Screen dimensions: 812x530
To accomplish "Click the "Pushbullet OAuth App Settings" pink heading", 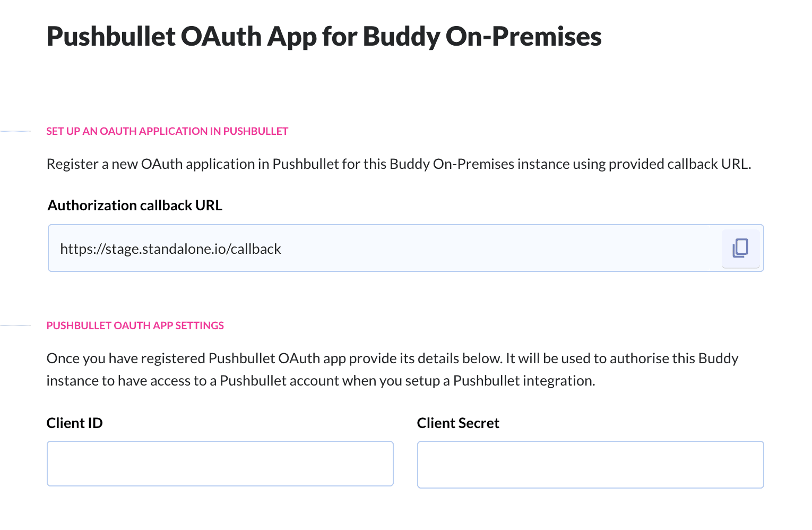I will (x=135, y=326).
